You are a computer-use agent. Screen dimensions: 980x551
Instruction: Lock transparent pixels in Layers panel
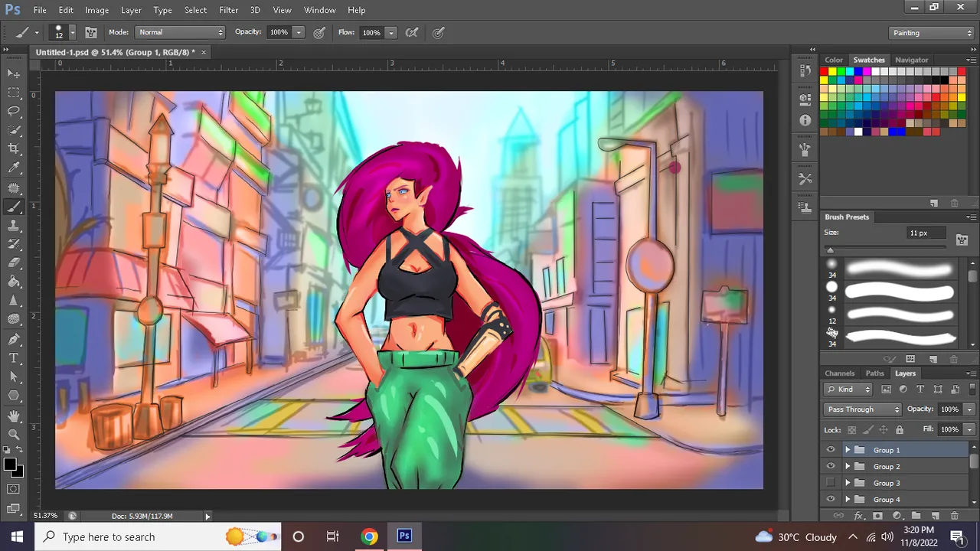[851, 430]
